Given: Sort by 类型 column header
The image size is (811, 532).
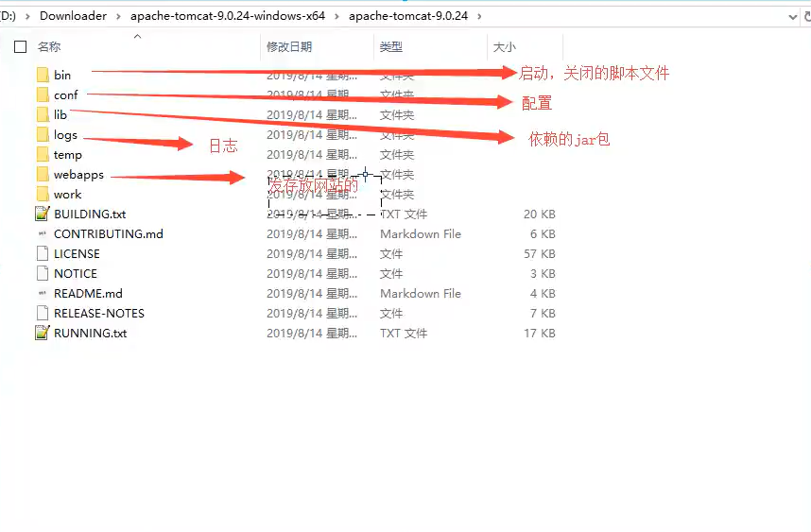Looking at the screenshot, I should 391,46.
